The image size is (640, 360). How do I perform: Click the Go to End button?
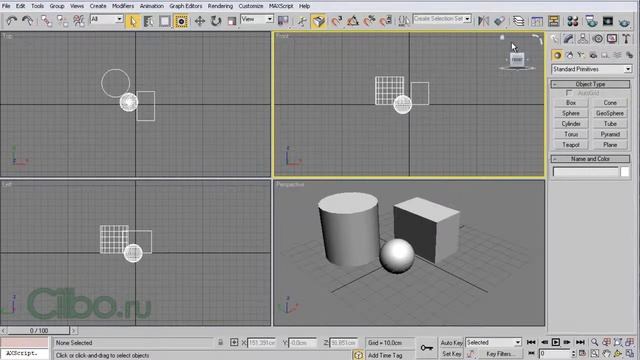pyautogui.click(x=580, y=342)
